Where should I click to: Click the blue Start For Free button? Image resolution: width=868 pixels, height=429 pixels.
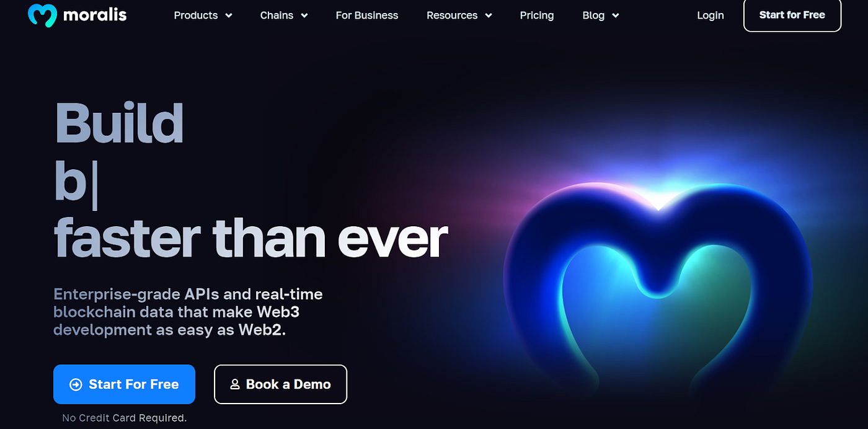[x=124, y=384]
